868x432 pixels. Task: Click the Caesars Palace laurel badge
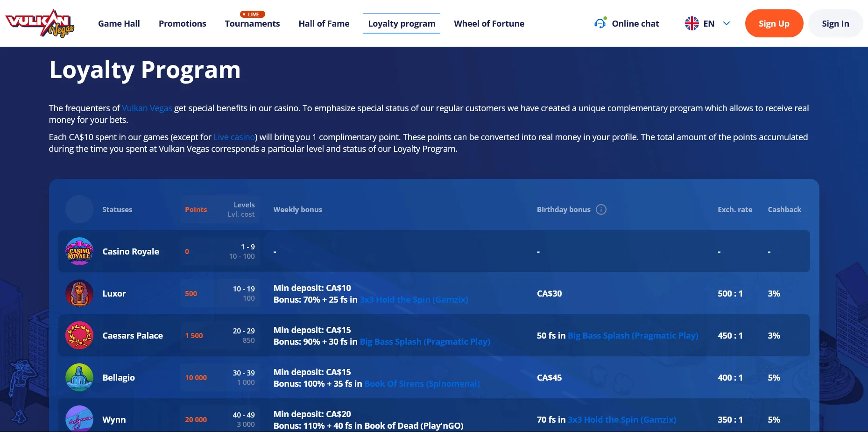click(x=79, y=335)
